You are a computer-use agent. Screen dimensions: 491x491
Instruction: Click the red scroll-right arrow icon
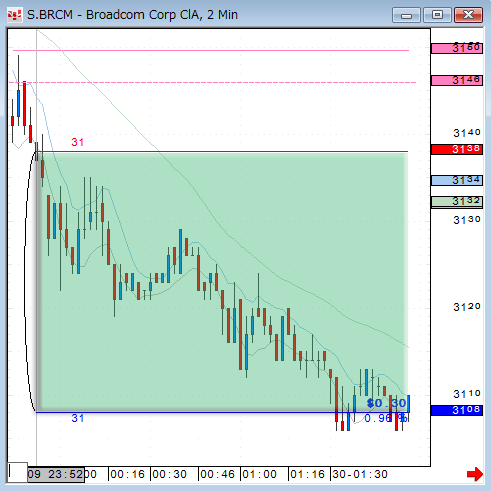475,474
